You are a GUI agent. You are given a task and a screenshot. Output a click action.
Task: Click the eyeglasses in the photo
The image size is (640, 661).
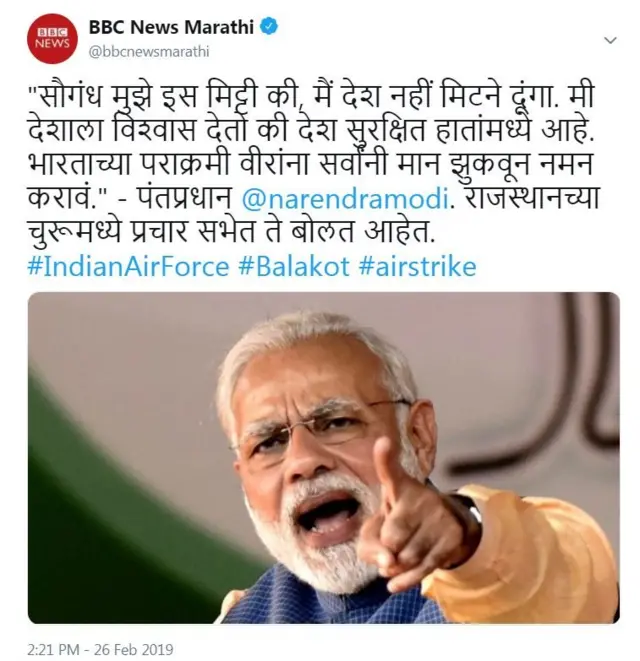click(320, 426)
